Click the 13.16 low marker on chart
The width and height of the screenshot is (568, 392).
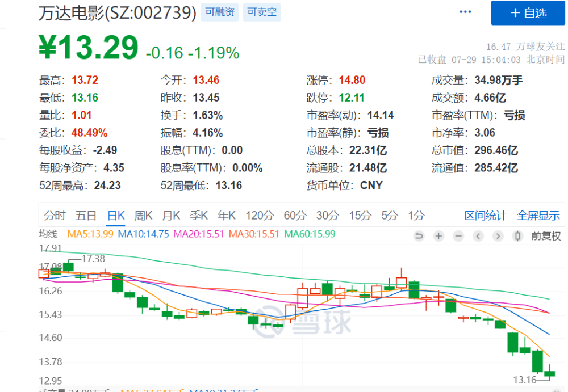525,380
